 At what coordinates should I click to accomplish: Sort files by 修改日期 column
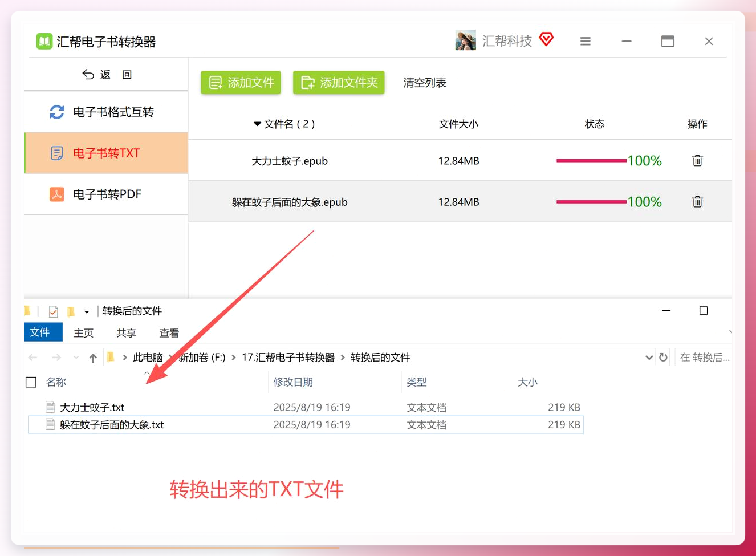tap(293, 382)
